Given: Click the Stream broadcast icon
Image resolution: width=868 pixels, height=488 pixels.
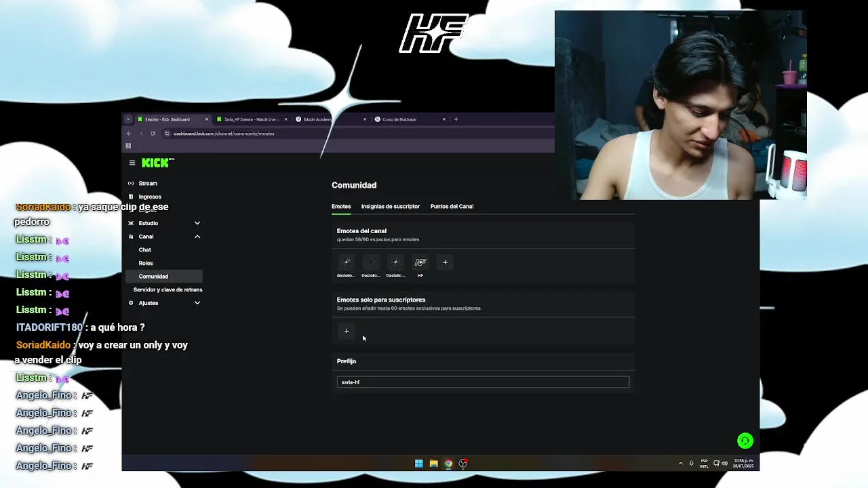Looking at the screenshot, I should click(x=131, y=184).
